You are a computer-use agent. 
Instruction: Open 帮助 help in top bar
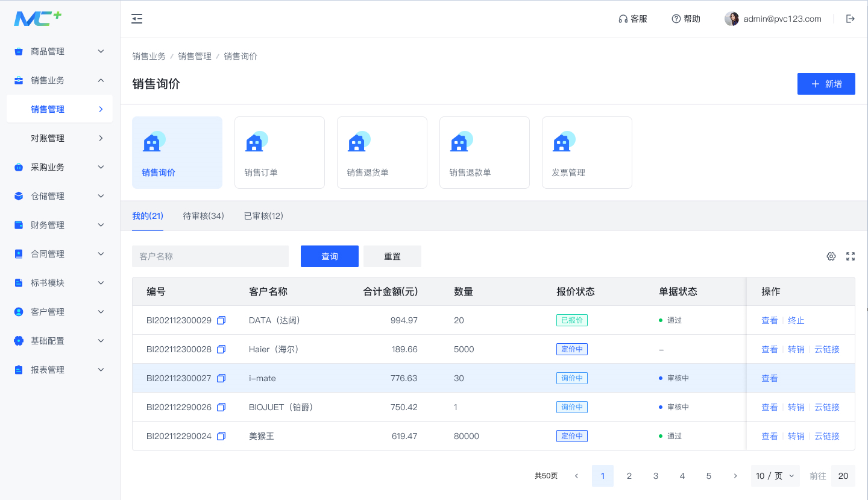[x=686, y=19]
